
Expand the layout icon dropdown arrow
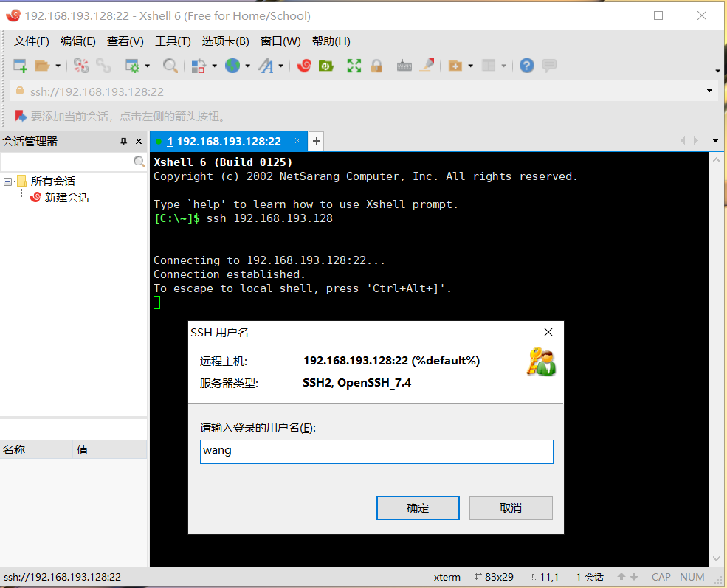click(503, 66)
